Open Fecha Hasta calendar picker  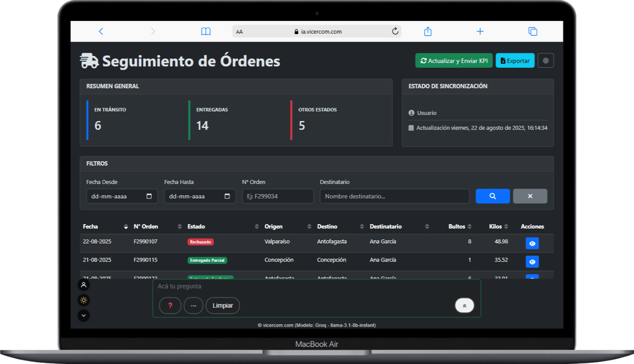click(227, 196)
